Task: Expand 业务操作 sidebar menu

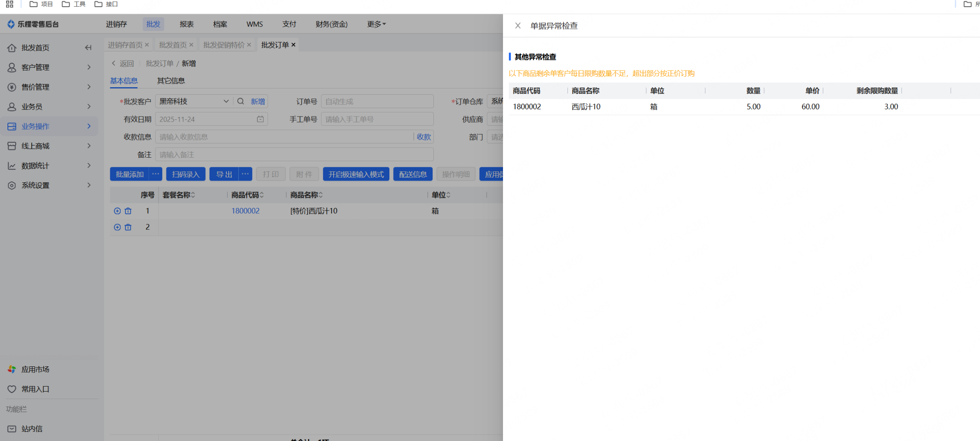Action: 49,126
